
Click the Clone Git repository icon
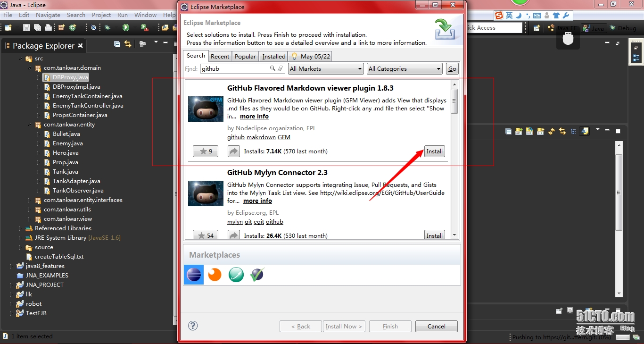tap(529, 131)
